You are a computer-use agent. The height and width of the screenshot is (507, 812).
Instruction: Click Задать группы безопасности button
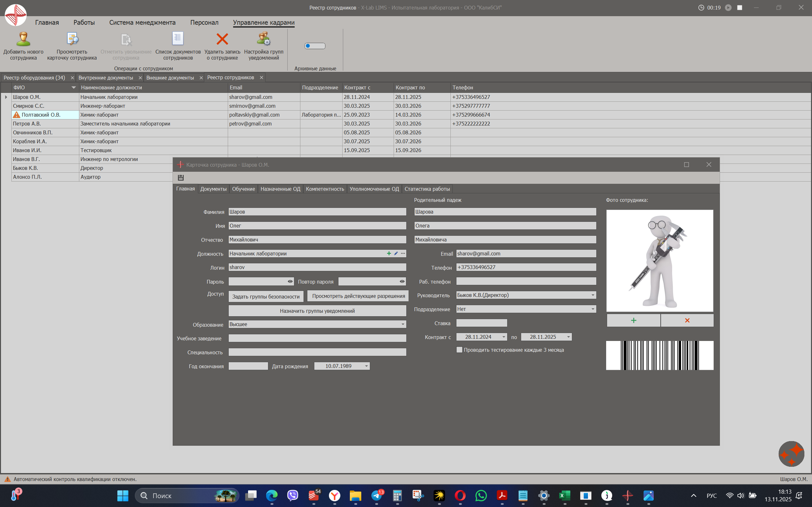(x=266, y=296)
